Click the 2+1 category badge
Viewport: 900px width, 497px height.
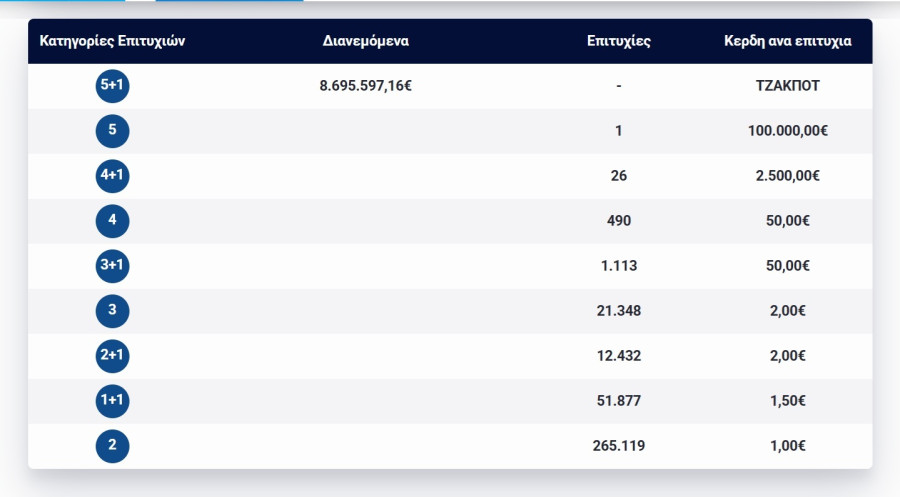[x=112, y=356]
